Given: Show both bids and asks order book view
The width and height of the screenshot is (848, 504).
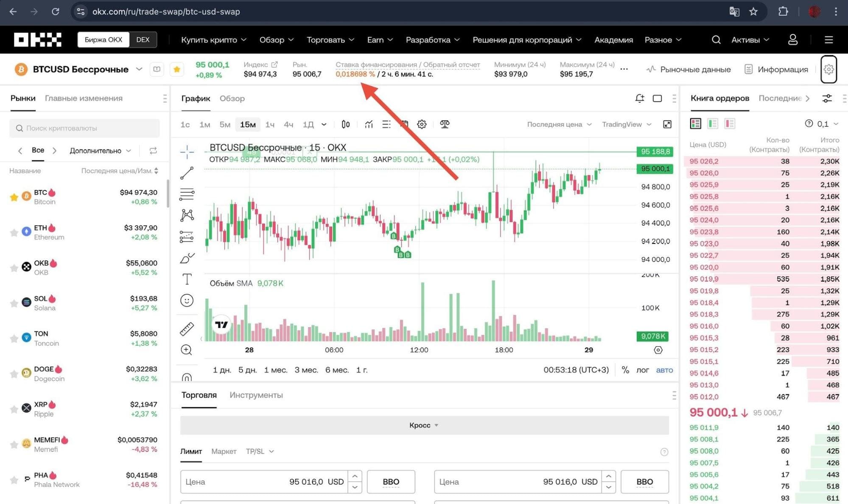Looking at the screenshot, I should click(x=696, y=123).
